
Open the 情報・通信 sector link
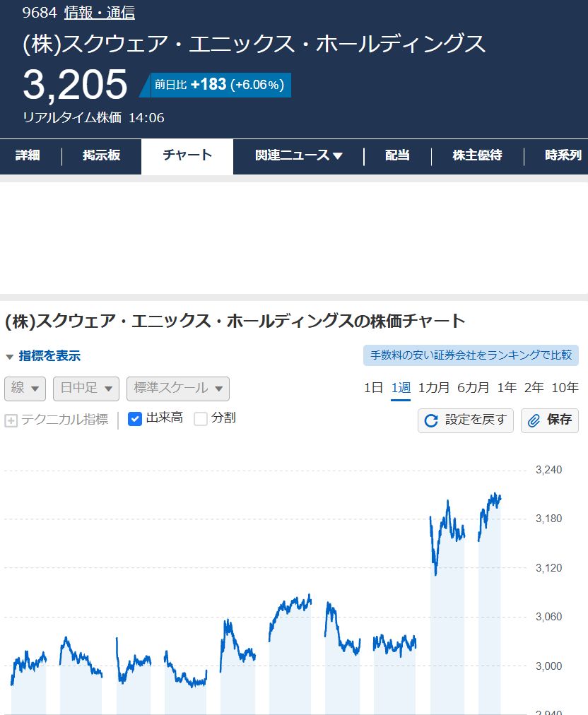point(100,12)
